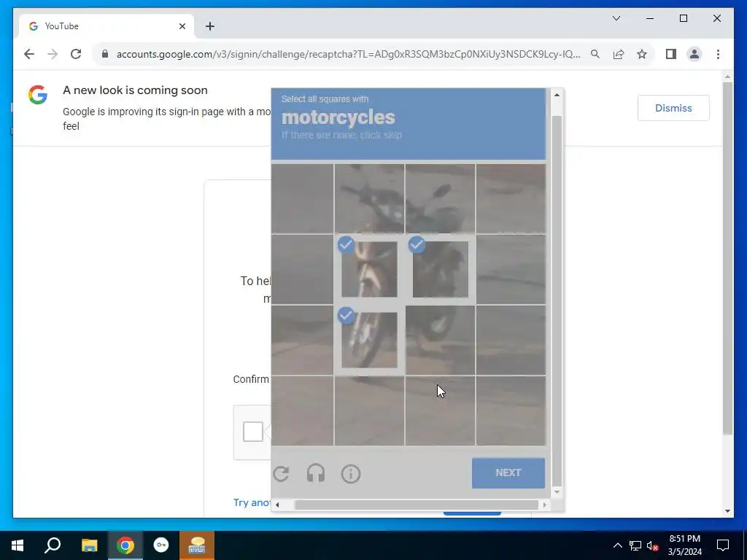Open the Chrome profile avatar icon
Screen dimensions: 747x560
coord(694,54)
